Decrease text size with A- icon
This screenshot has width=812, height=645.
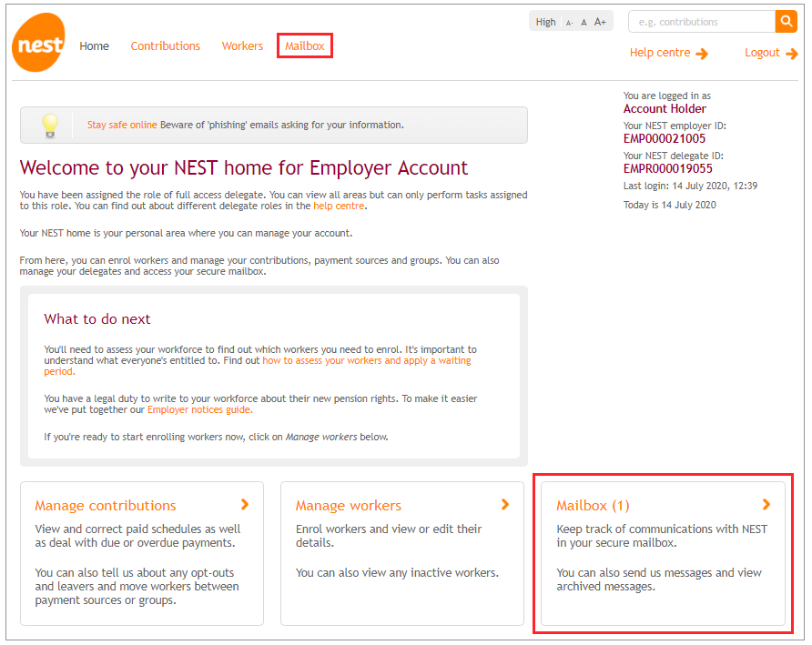[x=569, y=23]
